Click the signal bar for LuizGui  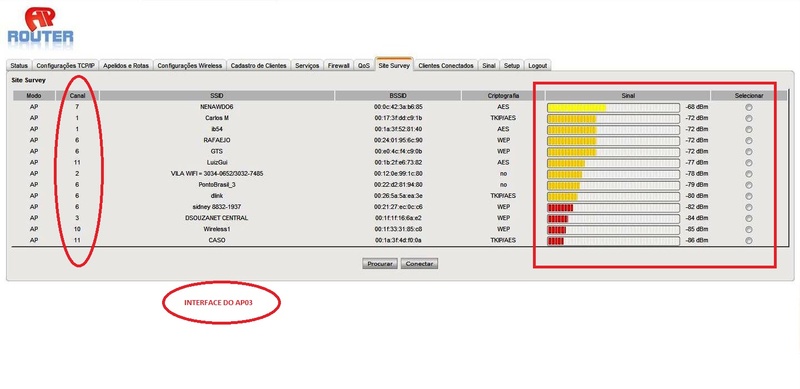613,163
